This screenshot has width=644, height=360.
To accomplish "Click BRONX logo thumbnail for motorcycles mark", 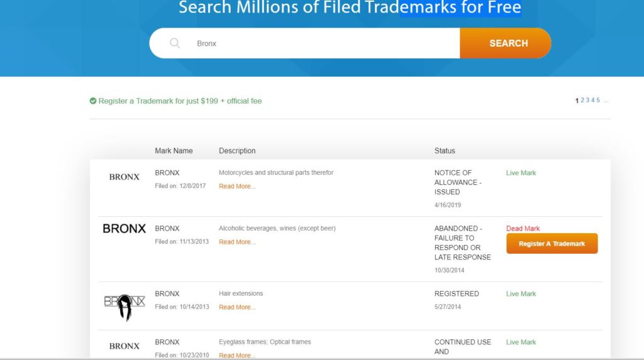I will coord(124,177).
